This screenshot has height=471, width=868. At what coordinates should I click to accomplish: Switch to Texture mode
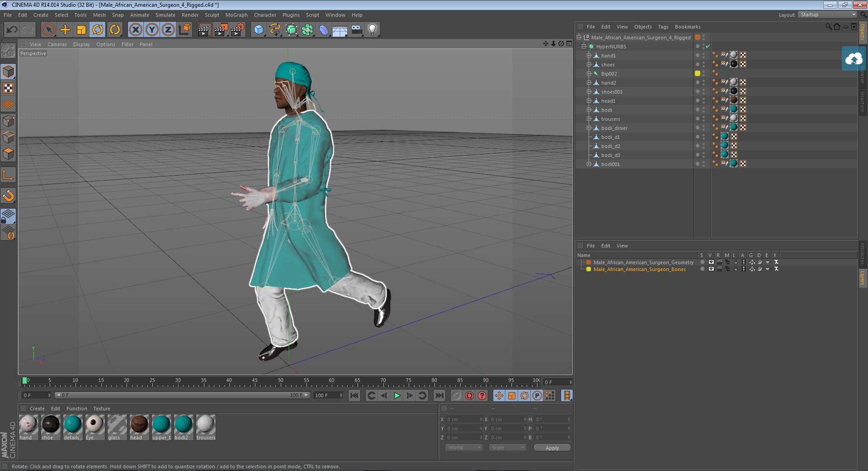tap(9, 88)
